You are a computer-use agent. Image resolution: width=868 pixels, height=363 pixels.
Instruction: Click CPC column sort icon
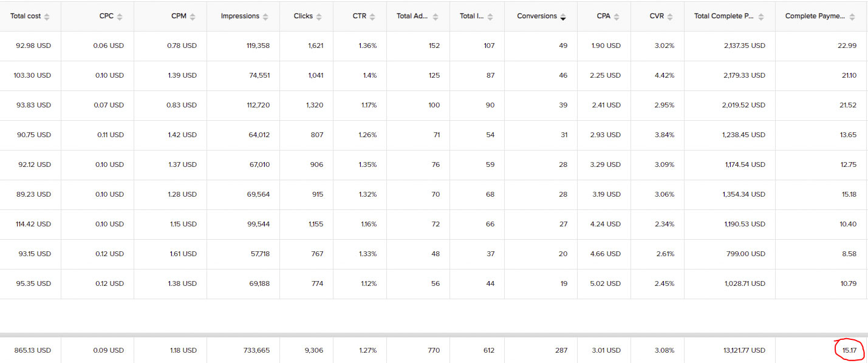click(x=120, y=17)
